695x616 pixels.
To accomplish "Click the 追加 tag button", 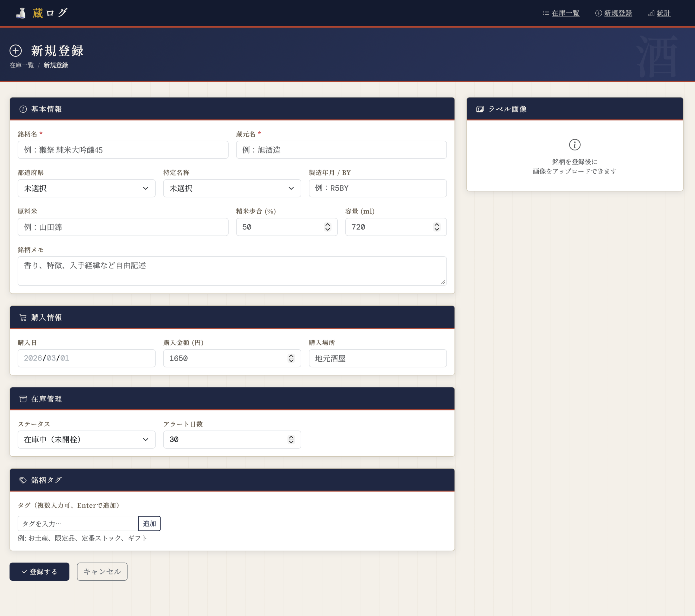I will [x=149, y=523].
